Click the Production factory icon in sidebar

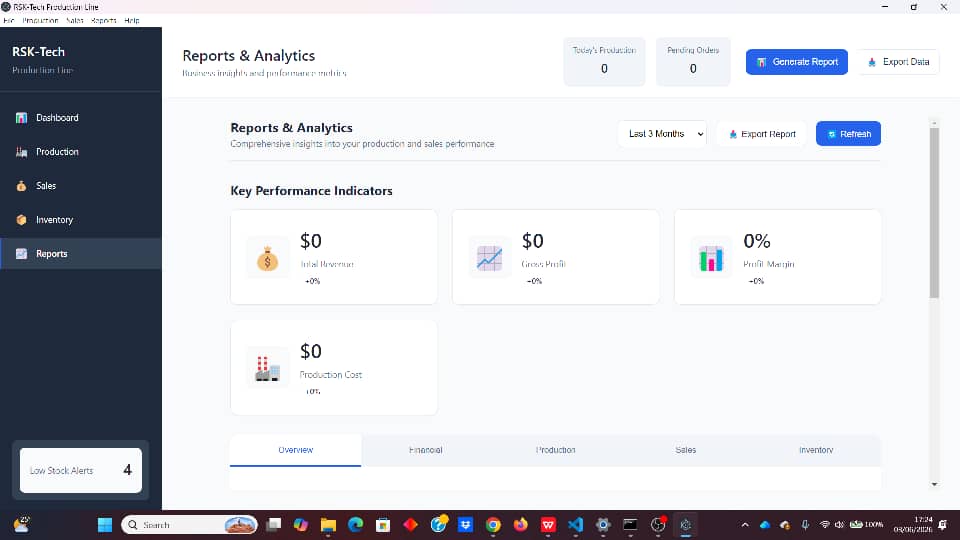point(21,152)
